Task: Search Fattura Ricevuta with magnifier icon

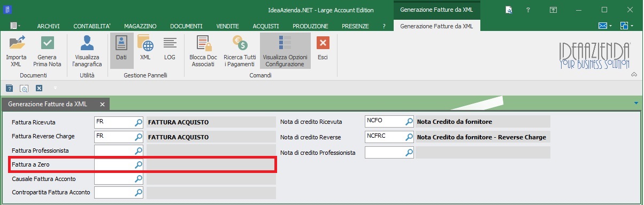Action: [x=139, y=122]
